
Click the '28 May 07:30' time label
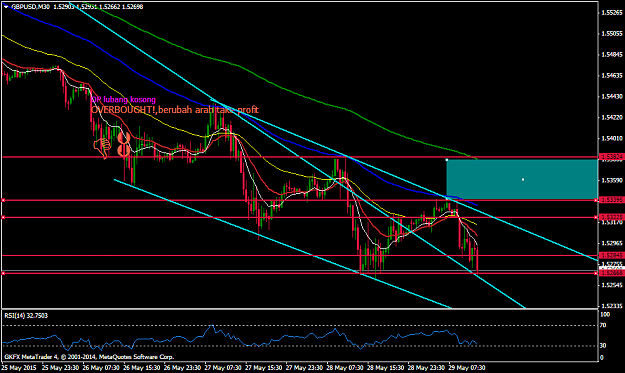(345, 367)
